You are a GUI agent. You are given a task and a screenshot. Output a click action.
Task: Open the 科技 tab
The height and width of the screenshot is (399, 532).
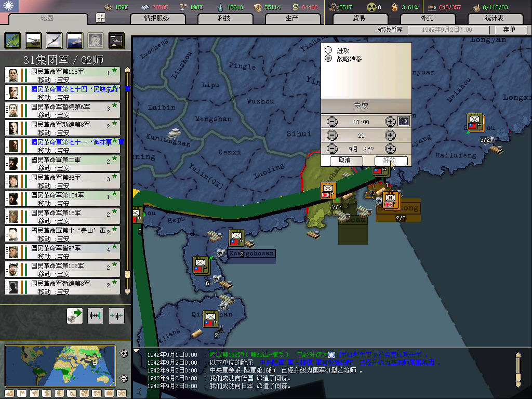coord(224,18)
